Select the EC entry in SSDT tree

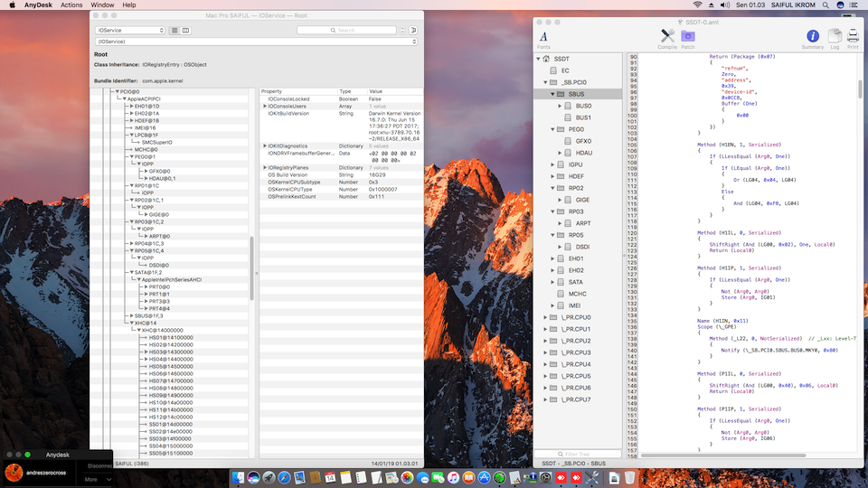pyautogui.click(x=565, y=70)
